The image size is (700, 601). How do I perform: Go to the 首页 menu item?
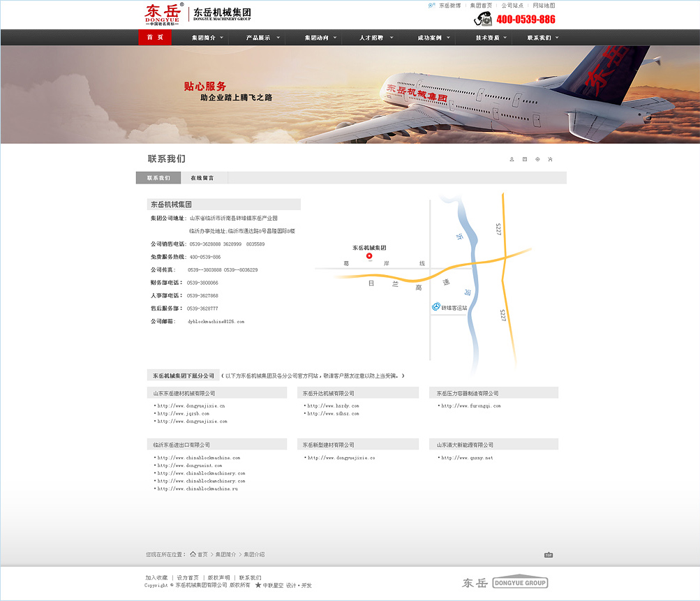(155, 38)
